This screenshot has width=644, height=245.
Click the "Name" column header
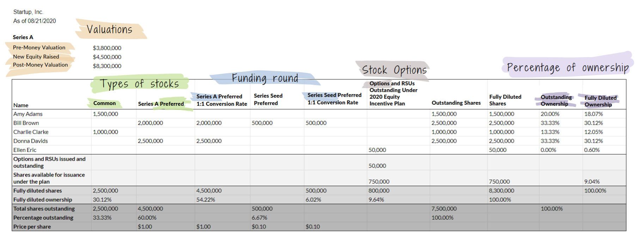(21, 105)
